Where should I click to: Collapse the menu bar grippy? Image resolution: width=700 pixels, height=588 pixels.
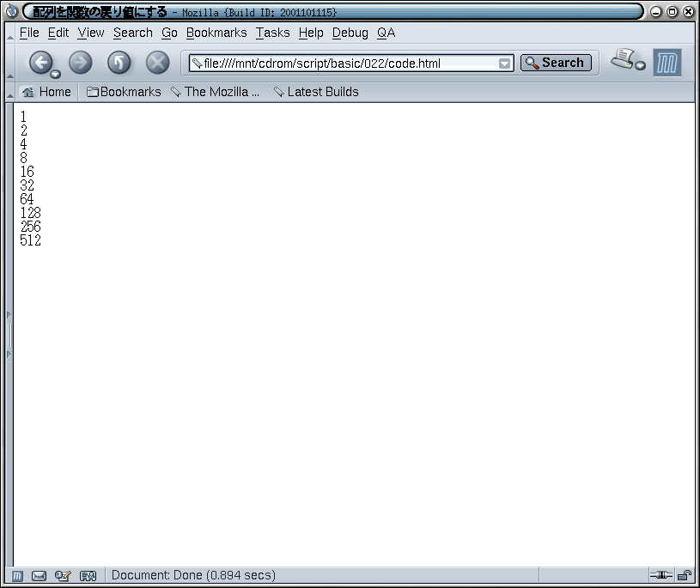pos(9,33)
